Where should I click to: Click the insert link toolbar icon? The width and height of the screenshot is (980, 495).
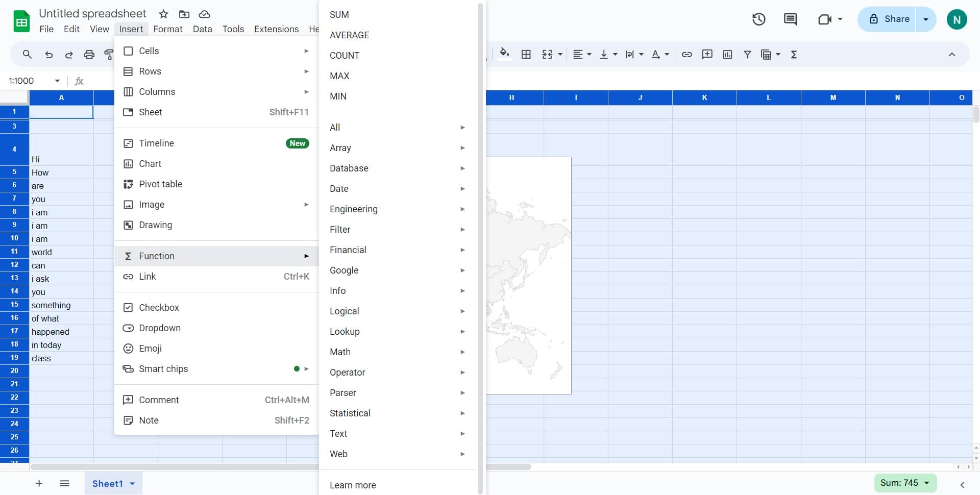click(x=687, y=55)
